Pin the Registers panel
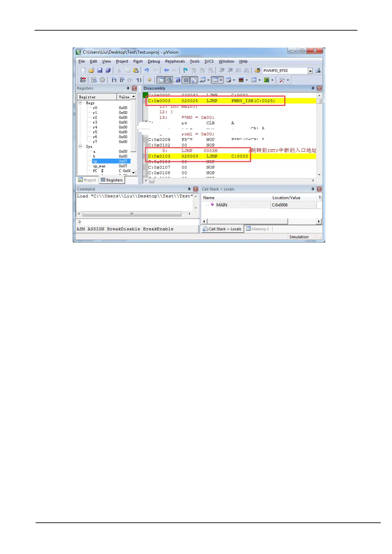Viewport: 392px width, 554px height. click(x=128, y=88)
